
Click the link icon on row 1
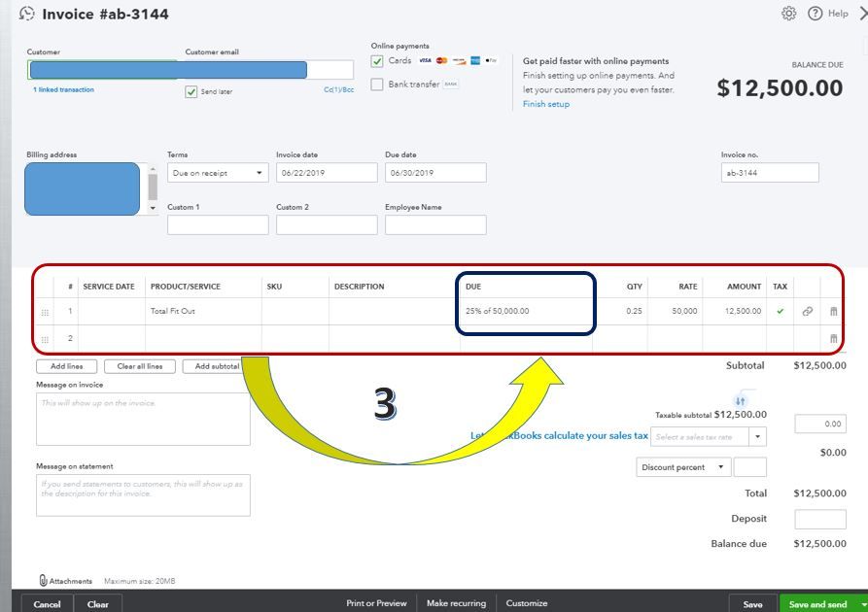[808, 311]
